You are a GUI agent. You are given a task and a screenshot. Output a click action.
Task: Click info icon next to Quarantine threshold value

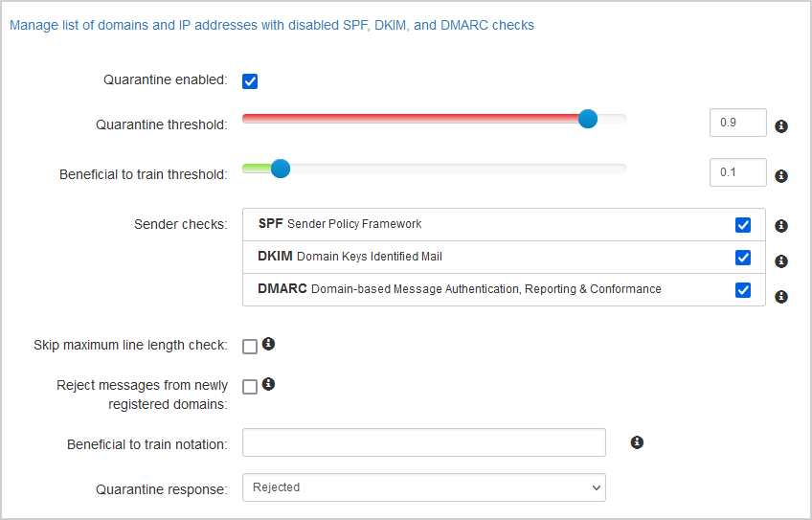781,126
